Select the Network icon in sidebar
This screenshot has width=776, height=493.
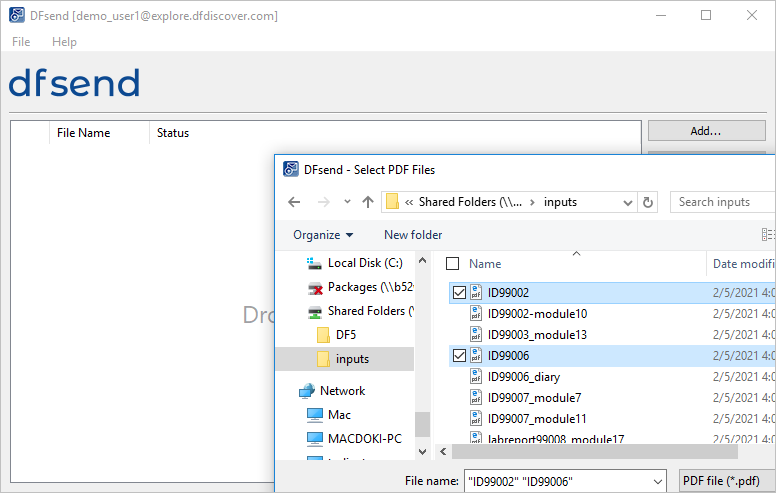coord(307,391)
